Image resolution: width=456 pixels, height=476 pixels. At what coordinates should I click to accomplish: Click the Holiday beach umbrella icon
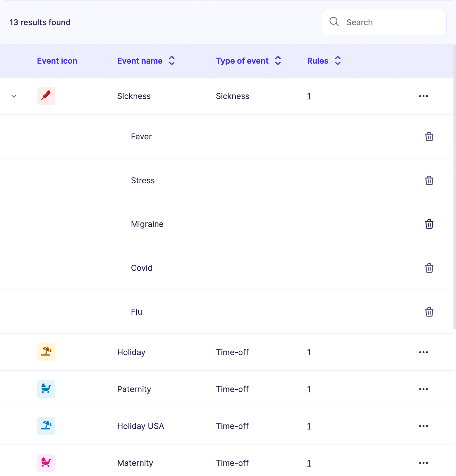(x=46, y=352)
